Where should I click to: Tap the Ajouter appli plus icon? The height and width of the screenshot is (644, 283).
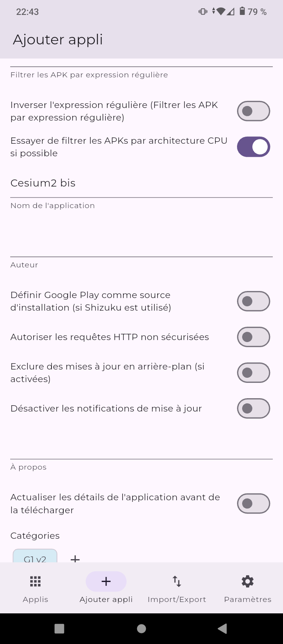[106, 582]
